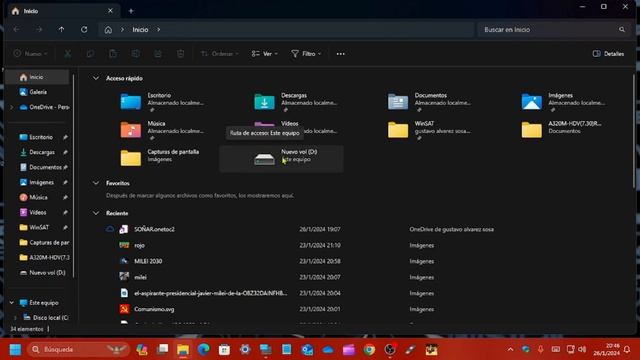Expand OneDrive in the navigation pane
Image resolution: width=640 pixels, height=360 pixels.
[x=11, y=107]
